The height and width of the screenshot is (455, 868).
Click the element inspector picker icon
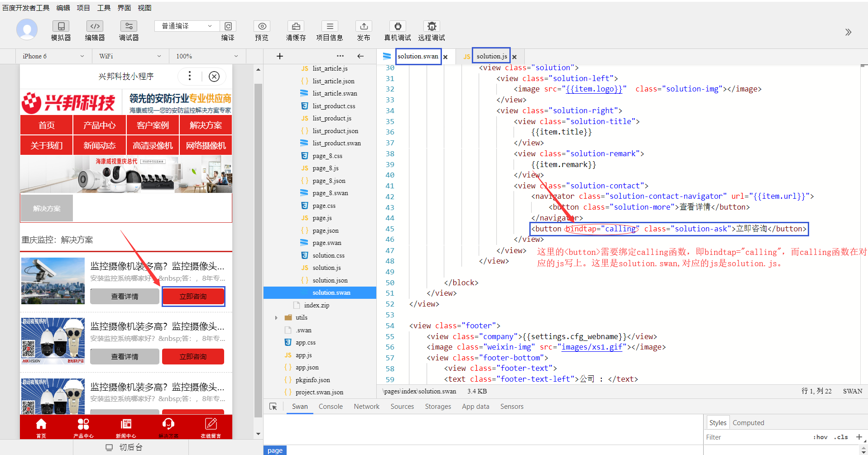pyautogui.click(x=273, y=407)
